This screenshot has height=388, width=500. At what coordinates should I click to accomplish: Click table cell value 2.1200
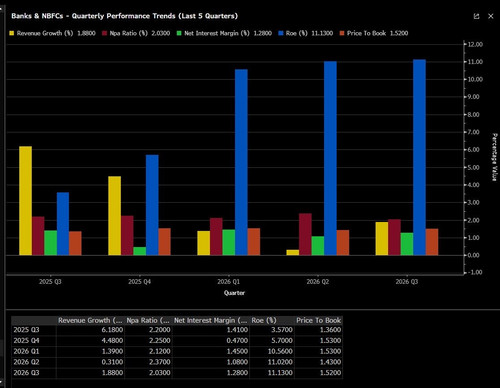pyautogui.click(x=160, y=351)
